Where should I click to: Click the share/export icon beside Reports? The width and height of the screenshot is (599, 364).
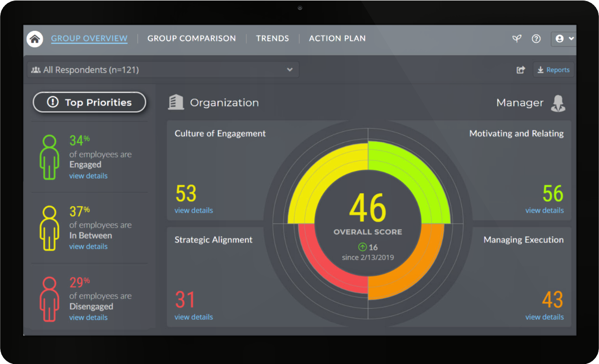point(521,70)
